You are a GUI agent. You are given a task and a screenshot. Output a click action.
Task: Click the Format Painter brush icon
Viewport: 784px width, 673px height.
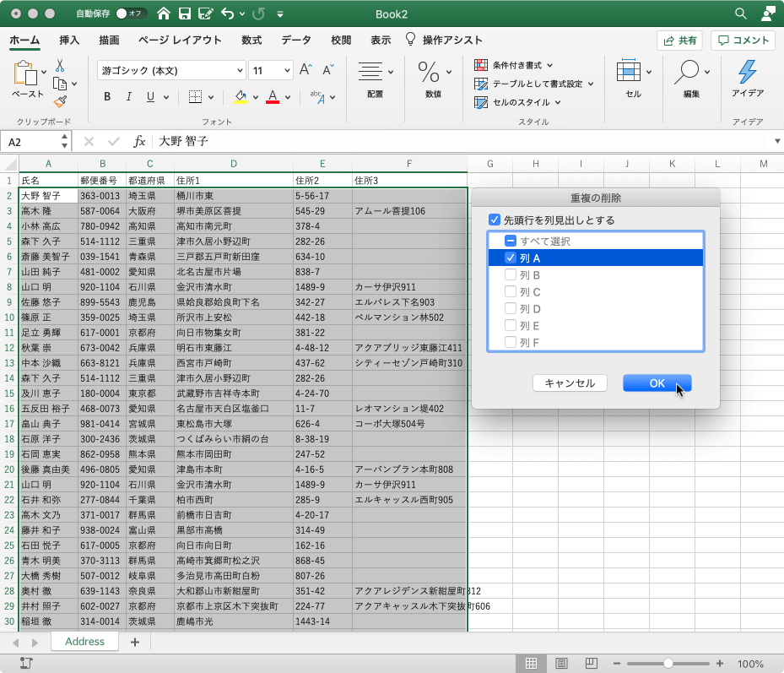(60, 101)
